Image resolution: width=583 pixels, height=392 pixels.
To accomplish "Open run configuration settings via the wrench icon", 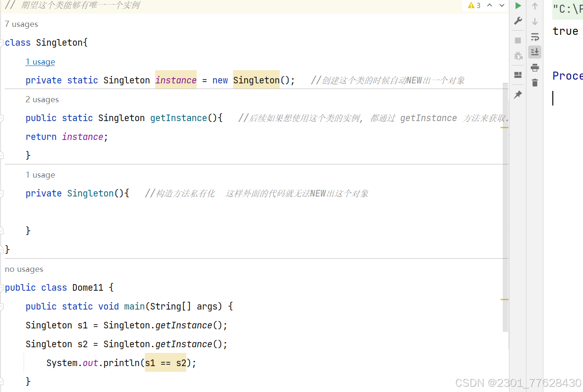I will (x=517, y=21).
